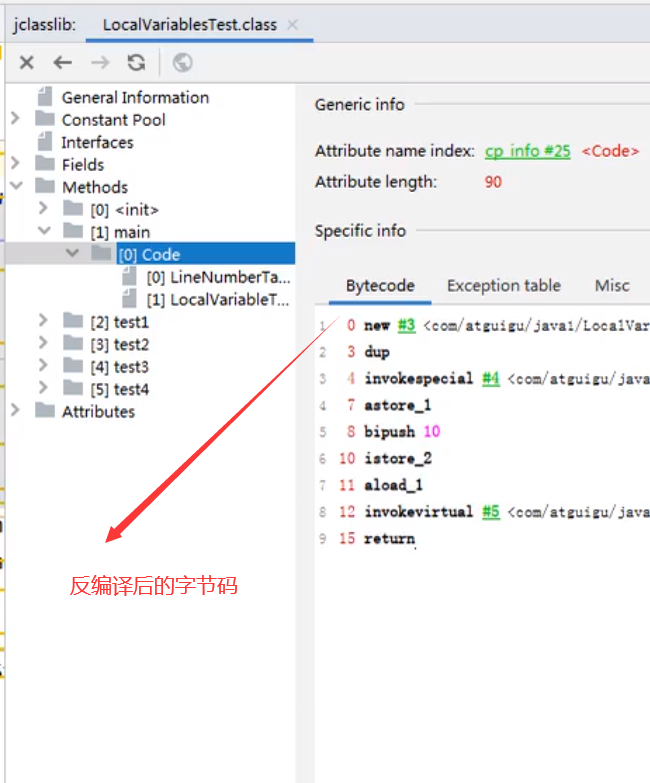Screen dimensions: 650x783
Task: Expand the [0] <init> method
Action: (x=43, y=208)
